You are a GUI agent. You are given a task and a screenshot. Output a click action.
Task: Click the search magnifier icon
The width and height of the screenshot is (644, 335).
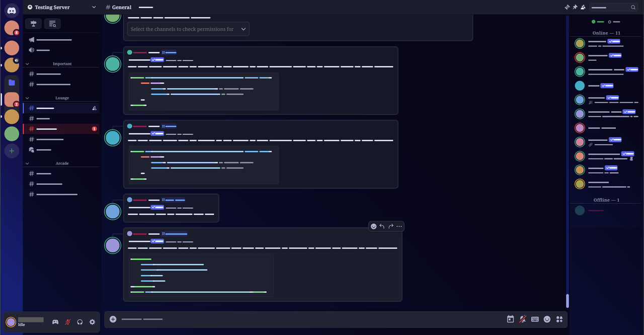[633, 8]
